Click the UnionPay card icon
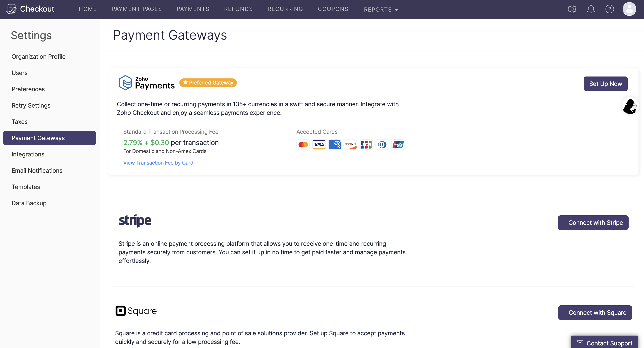Image resolution: width=644 pixels, height=348 pixels. (398, 144)
